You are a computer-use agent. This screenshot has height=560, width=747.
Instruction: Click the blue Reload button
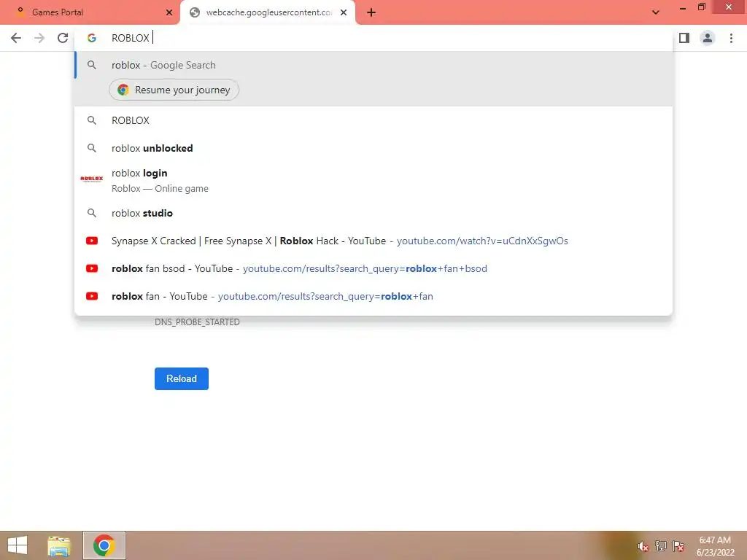tap(182, 378)
